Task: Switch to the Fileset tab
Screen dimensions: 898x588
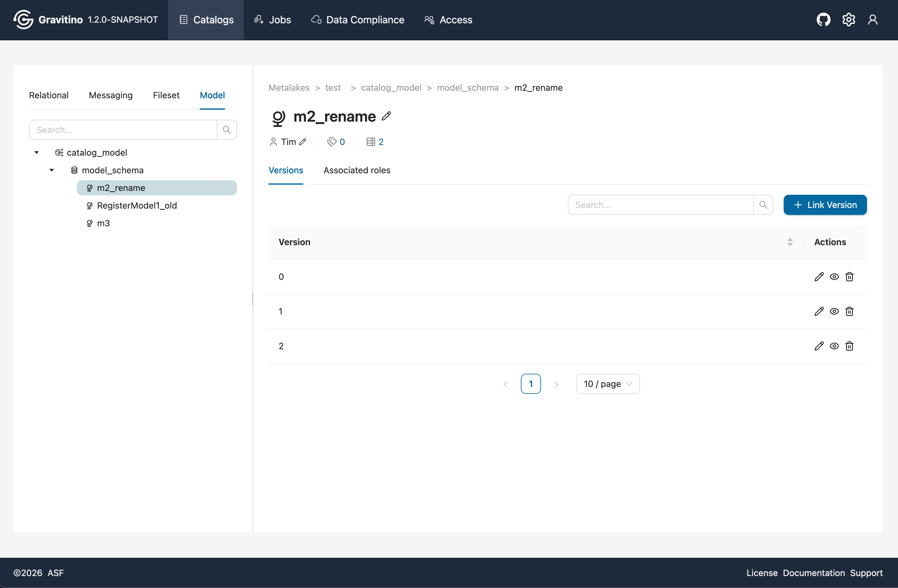Action: (x=166, y=95)
